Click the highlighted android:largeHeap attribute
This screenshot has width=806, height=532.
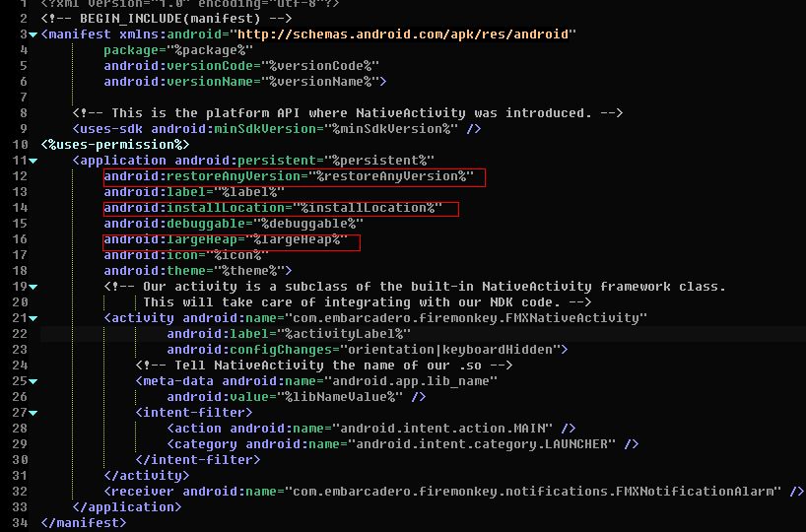tap(232, 239)
